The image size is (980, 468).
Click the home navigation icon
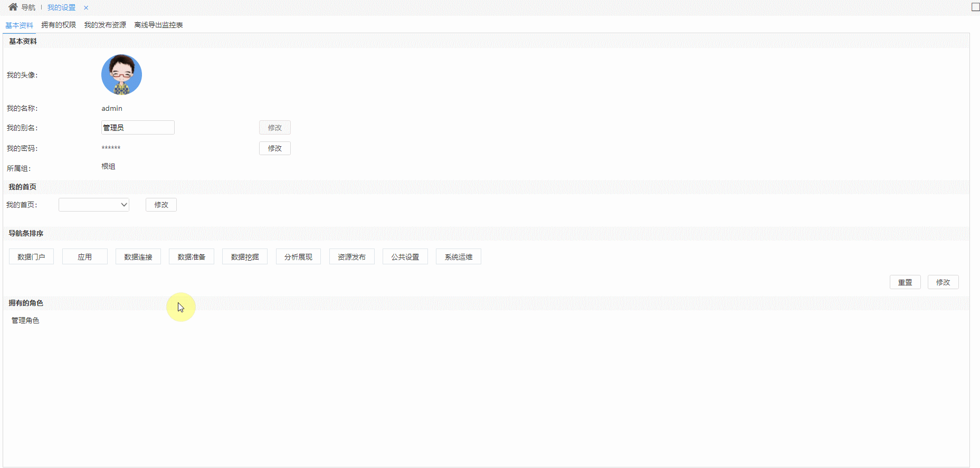pos(13,7)
